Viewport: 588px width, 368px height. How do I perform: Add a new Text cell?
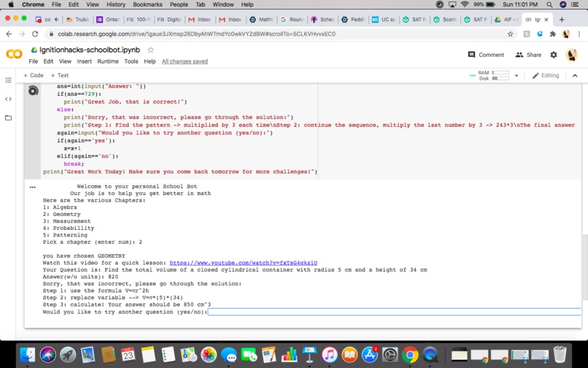(60, 75)
